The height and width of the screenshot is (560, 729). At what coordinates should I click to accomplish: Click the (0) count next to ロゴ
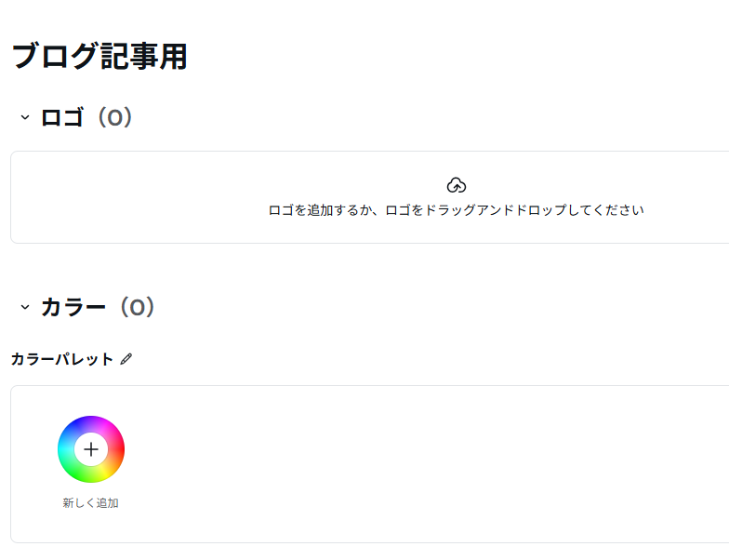coord(114,118)
